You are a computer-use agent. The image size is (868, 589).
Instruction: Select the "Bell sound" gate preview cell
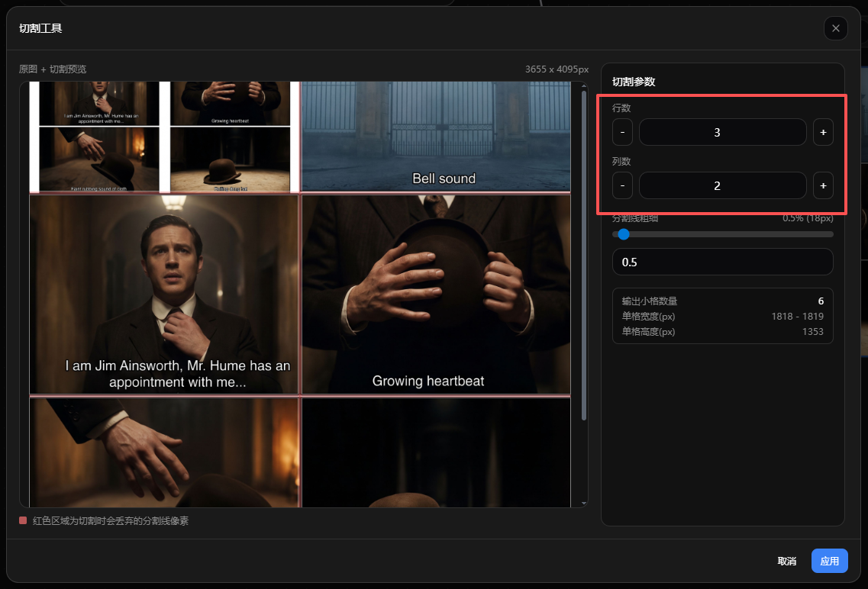click(436, 136)
